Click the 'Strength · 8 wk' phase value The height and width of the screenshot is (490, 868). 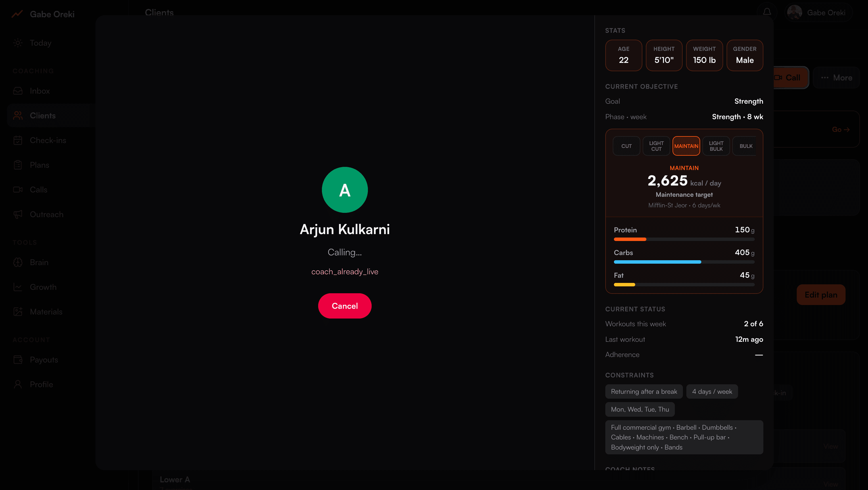737,117
